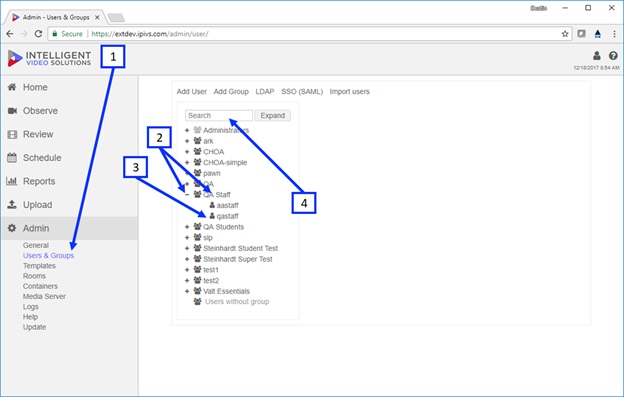Open the Add Group menu item
624x397 pixels.
231,91
